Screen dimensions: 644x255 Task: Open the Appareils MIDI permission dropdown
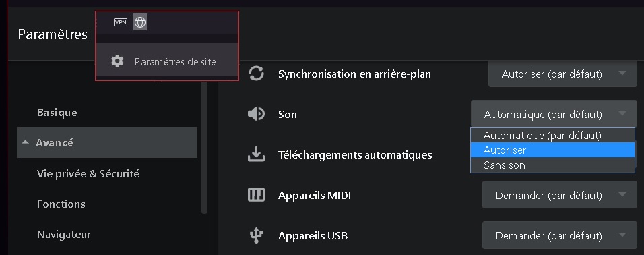click(x=559, y=195)
